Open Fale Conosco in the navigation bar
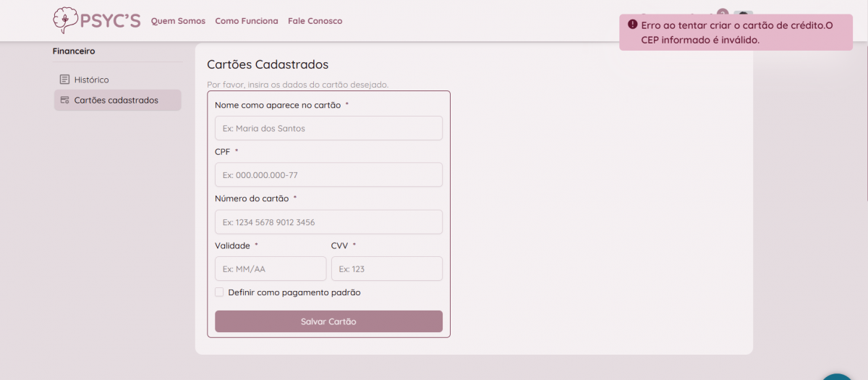Viewport: 868px width, 380px height. coord(315,21)
